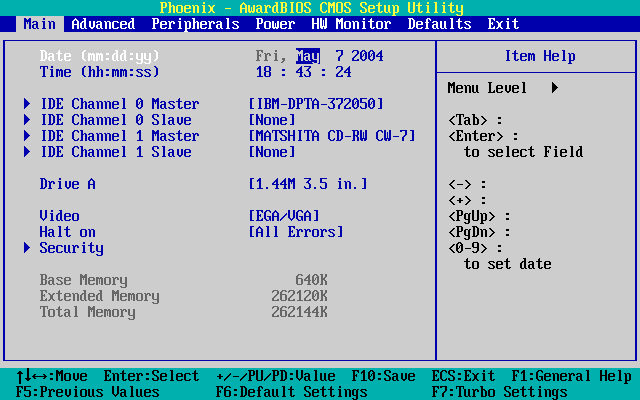This screenshot has height=400, width=640.
Task: Select the IDE Channel 1 Slave label
Action: [116, 152]
